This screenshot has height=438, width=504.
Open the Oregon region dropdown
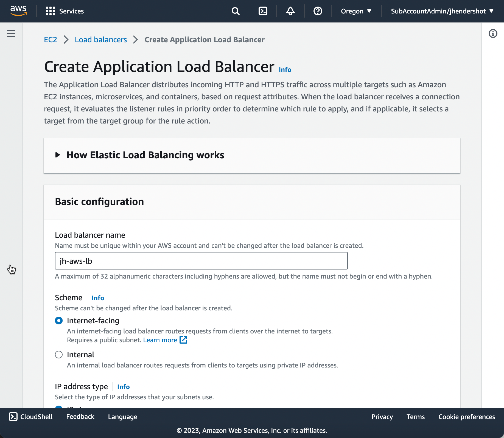(x=356, y=11)
